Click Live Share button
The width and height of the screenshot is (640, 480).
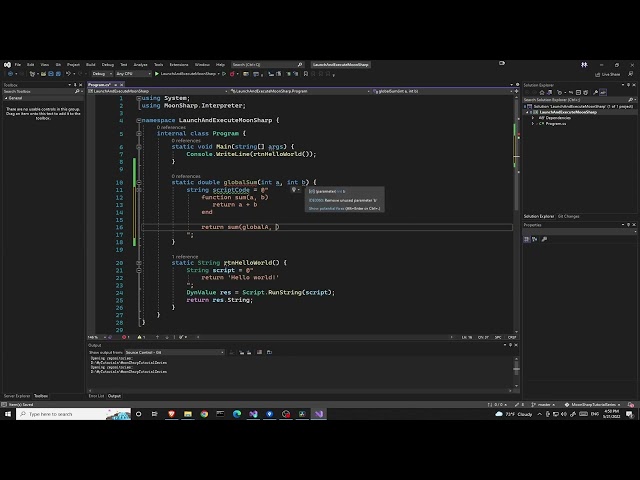608,74
